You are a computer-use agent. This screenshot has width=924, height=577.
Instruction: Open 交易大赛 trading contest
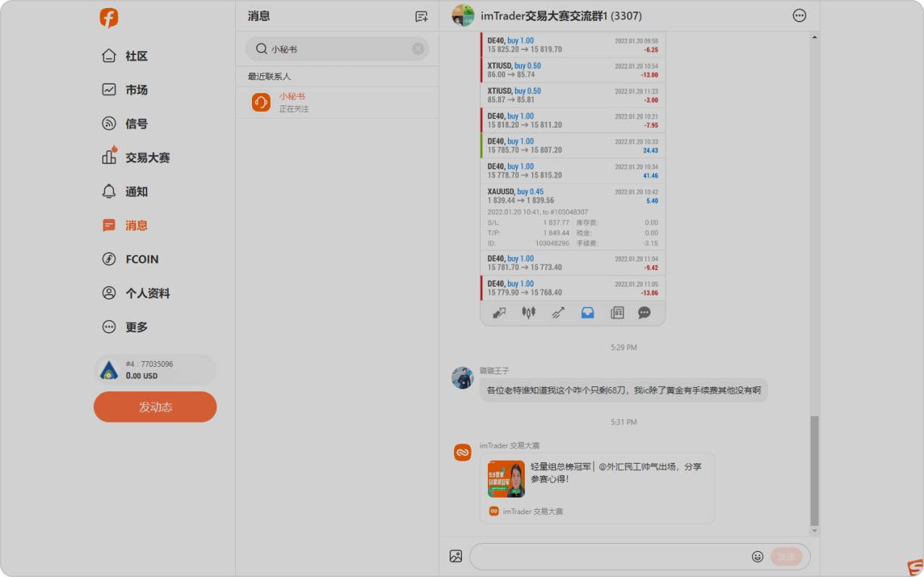click(136, 157)
